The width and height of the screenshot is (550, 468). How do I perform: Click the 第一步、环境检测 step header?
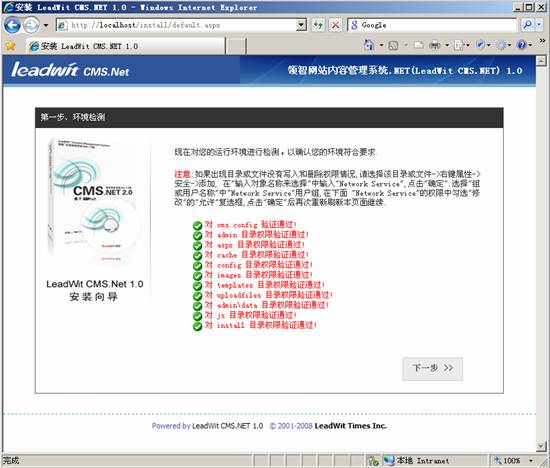pyautogui.click(x=73, y=117)
